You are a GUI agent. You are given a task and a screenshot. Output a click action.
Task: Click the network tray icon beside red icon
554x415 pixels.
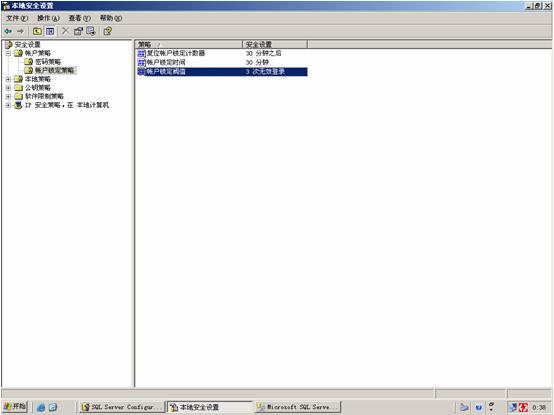click(x=513, y=407)
